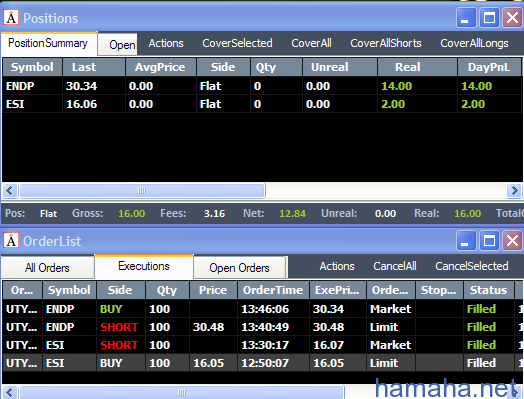Click the Positions window app icon
This screenshot has width=524, height=399.
click(11, 18)
